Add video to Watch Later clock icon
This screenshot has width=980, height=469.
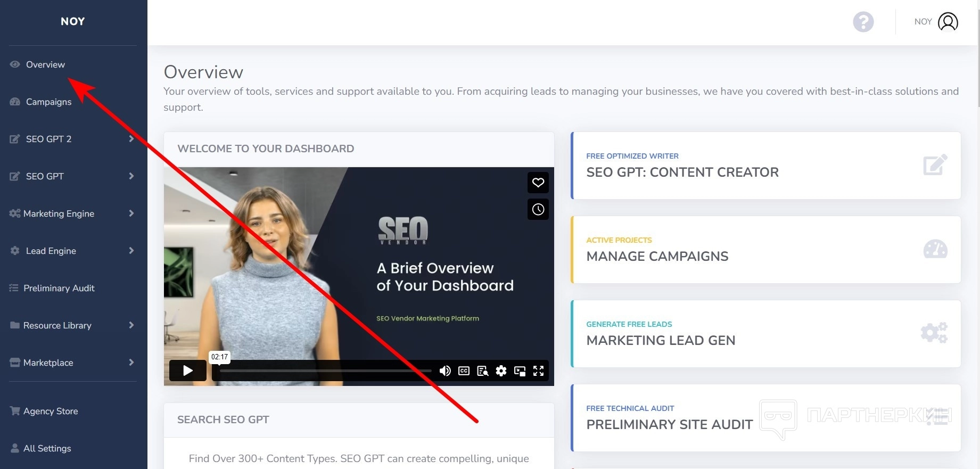tap(538, 209)
